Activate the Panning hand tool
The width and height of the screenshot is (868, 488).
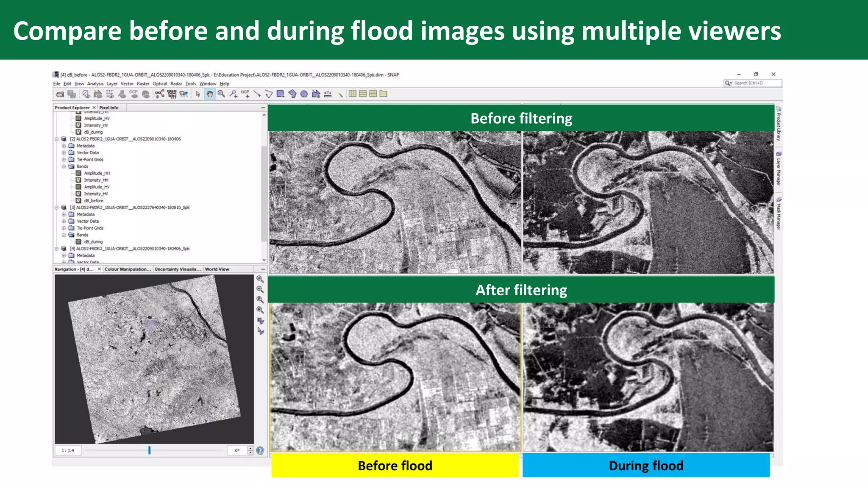tap(210, 94)
